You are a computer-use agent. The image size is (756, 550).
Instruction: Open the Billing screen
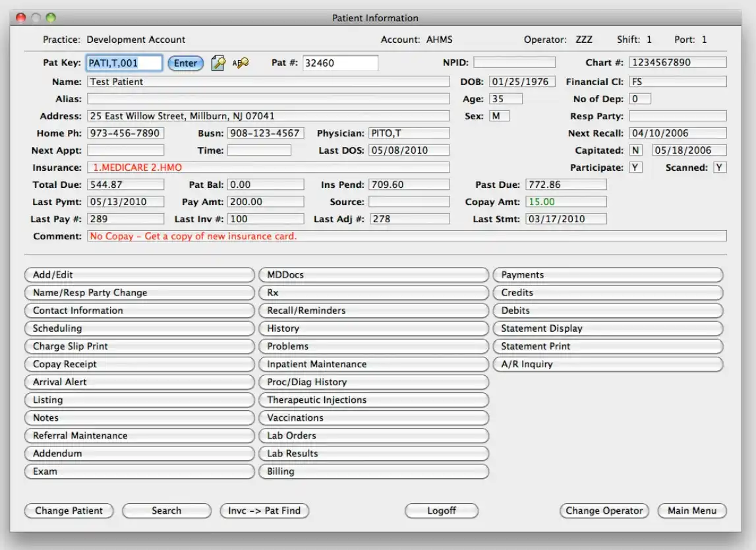373,471
